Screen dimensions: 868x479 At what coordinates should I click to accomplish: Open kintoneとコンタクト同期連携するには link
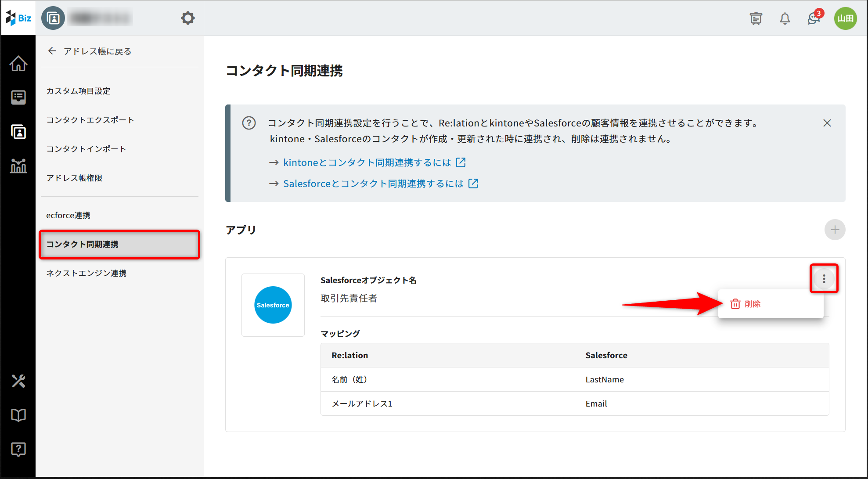point(367,162)
